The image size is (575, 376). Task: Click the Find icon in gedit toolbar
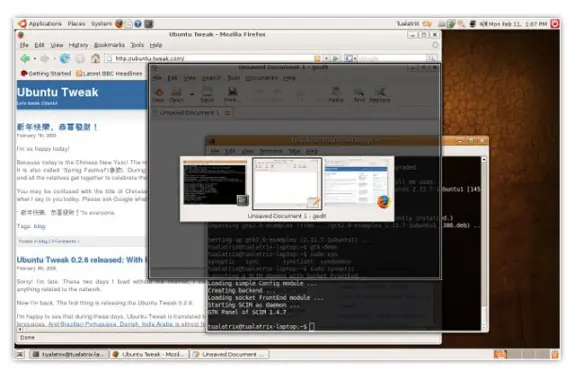click(x=359, y=94)
